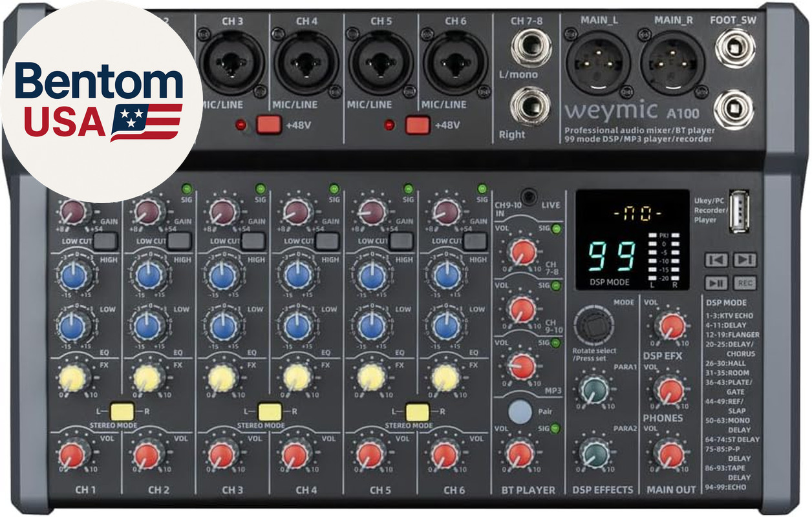812x517 pixels.
Task: Click the CH 3 yellow FX knob
Action: coord(222,377)
